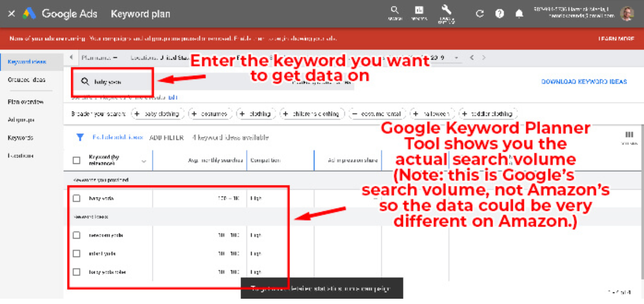Open the notifications bell
644x304 pixels.
(x=520, y=14)
